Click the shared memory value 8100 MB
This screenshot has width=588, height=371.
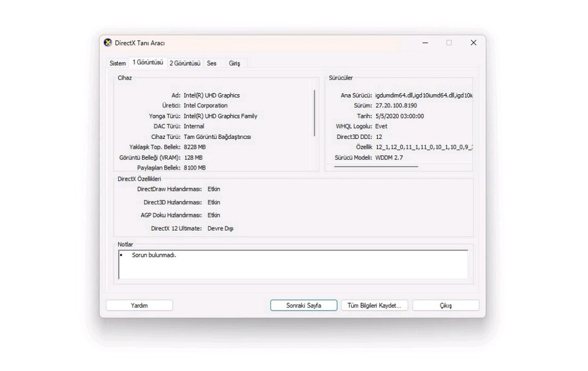(195, 168)
